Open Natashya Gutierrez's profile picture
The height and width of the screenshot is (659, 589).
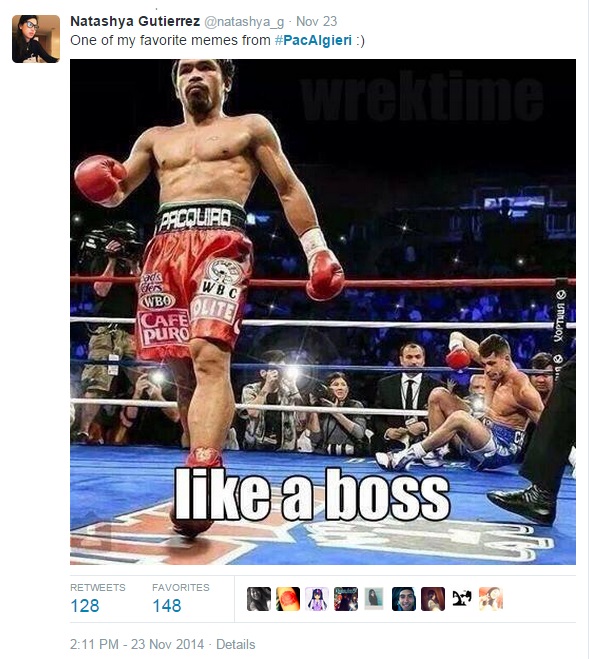pos(36,39)
